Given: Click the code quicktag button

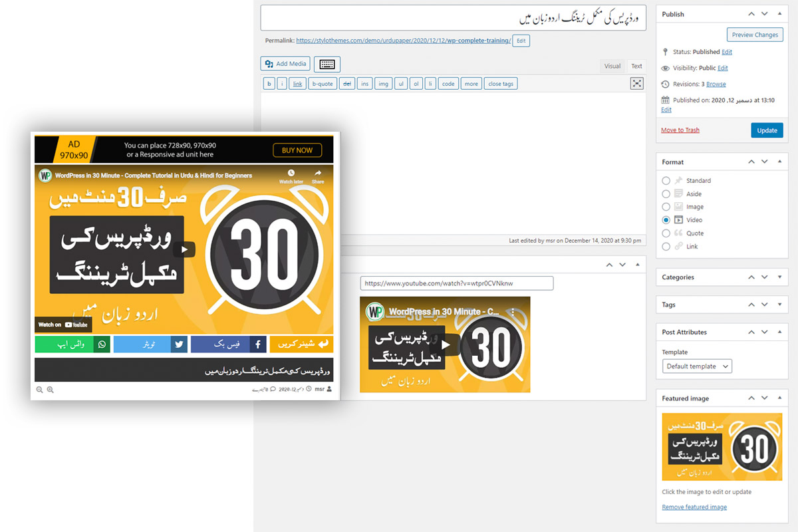Looking at the screenshot, I should (448, 84).
